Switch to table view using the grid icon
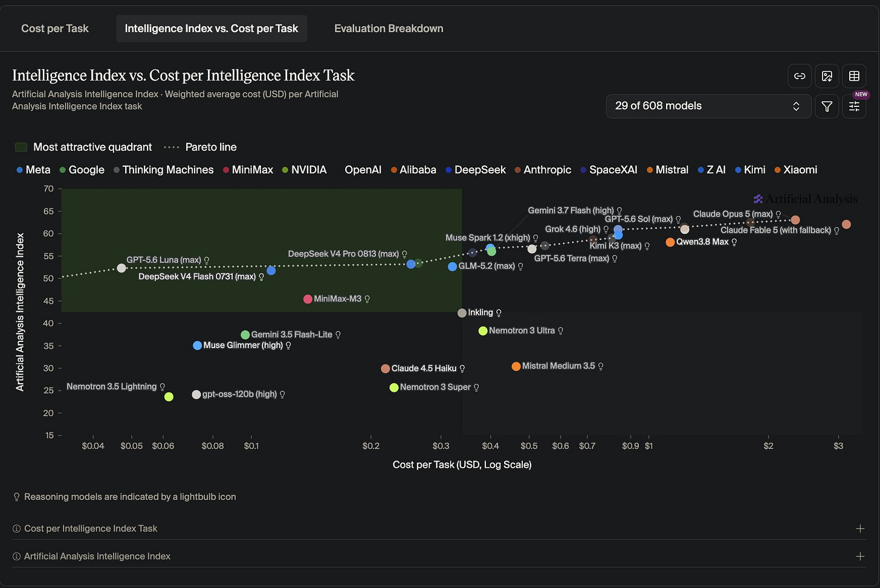Viewport: 880px width, 588px height. [854, 76]
